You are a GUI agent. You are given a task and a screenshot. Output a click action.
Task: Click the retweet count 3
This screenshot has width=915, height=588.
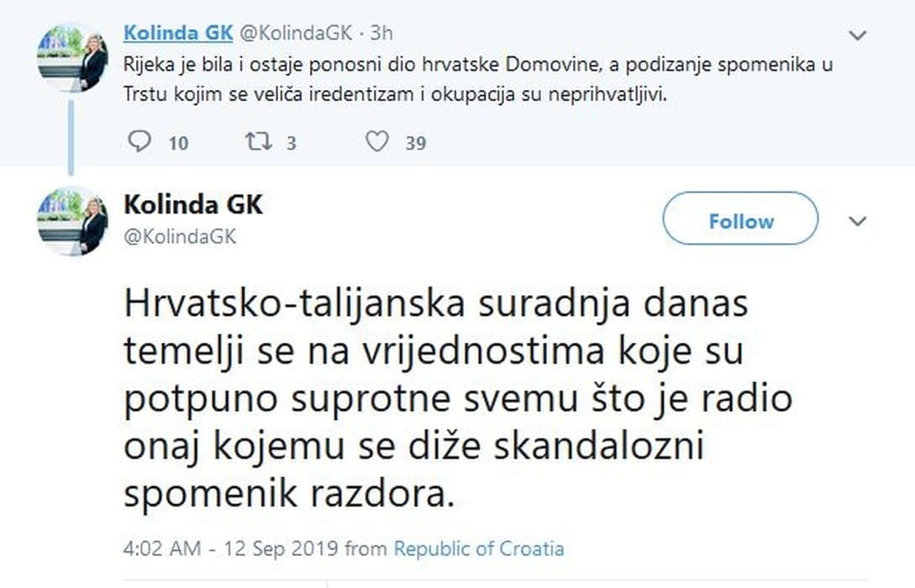[x=291, y=143]
